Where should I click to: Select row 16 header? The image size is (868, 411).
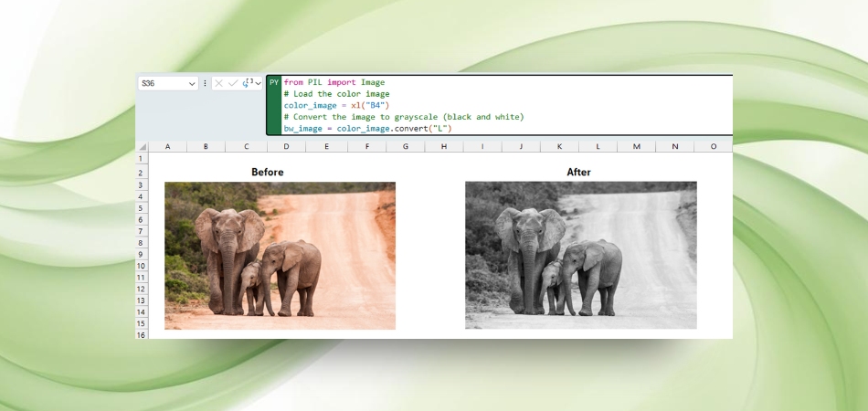tap(142, 334)
